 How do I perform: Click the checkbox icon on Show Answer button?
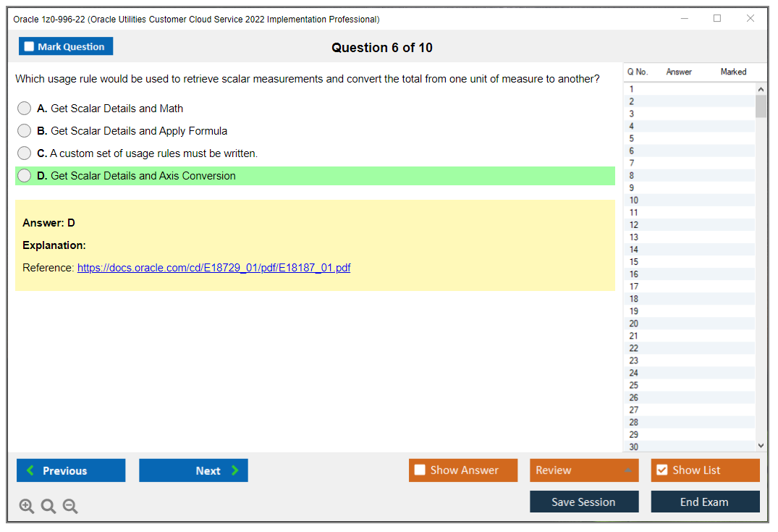pyautogui.click(x=420, y=470)
